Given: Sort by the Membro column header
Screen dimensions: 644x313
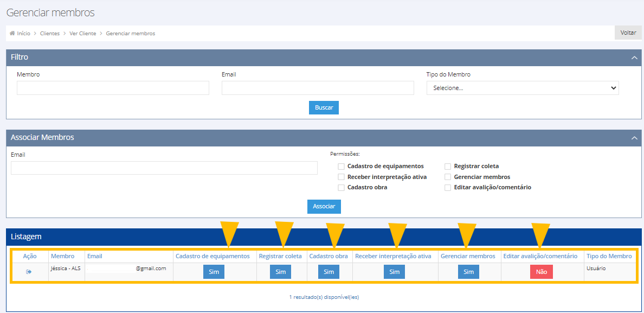Looking at the screenshot, I should (x=62, y=256).
